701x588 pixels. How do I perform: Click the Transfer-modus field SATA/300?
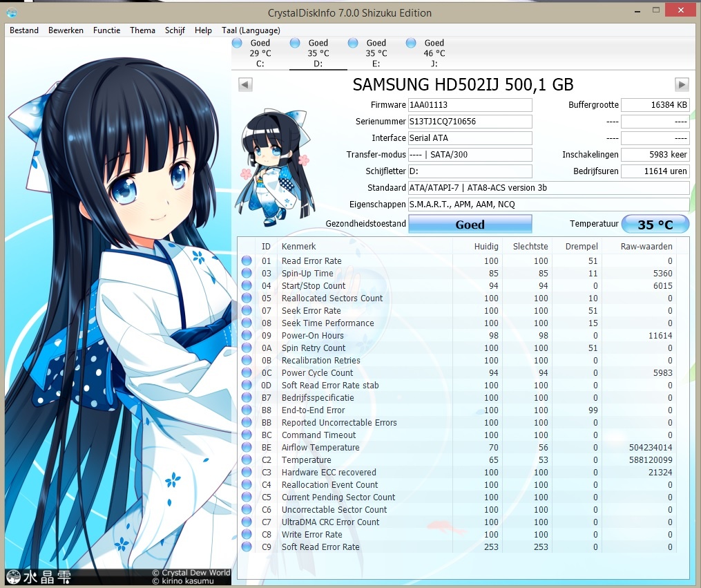coord(470,155)
